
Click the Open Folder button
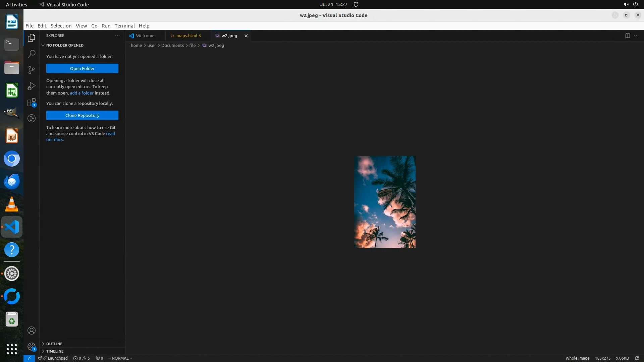[x=82, y=68]
